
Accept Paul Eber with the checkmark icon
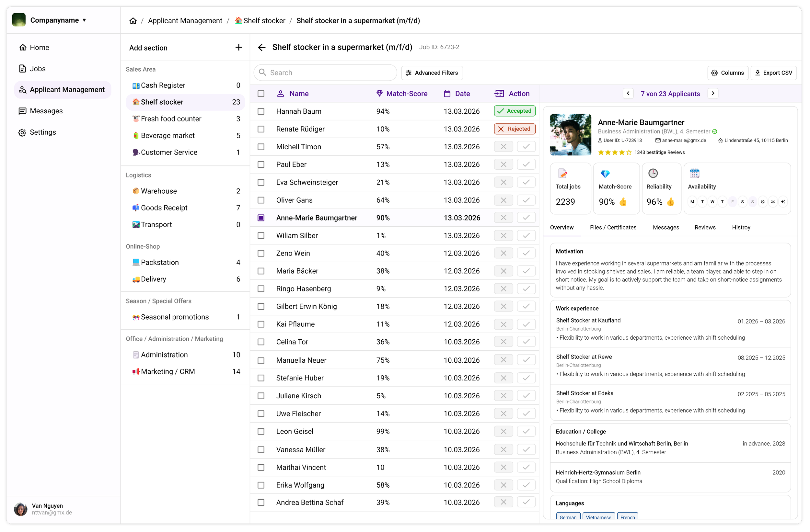[526, 164]
